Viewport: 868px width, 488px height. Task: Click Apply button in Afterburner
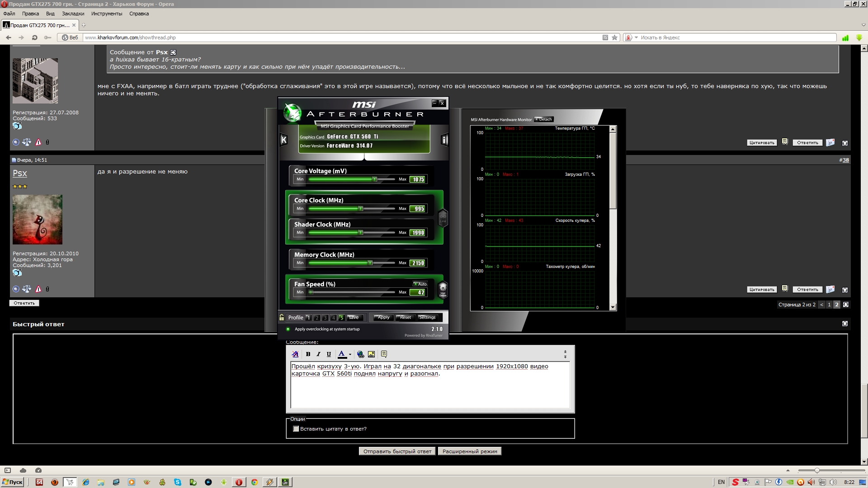[383, 317]
